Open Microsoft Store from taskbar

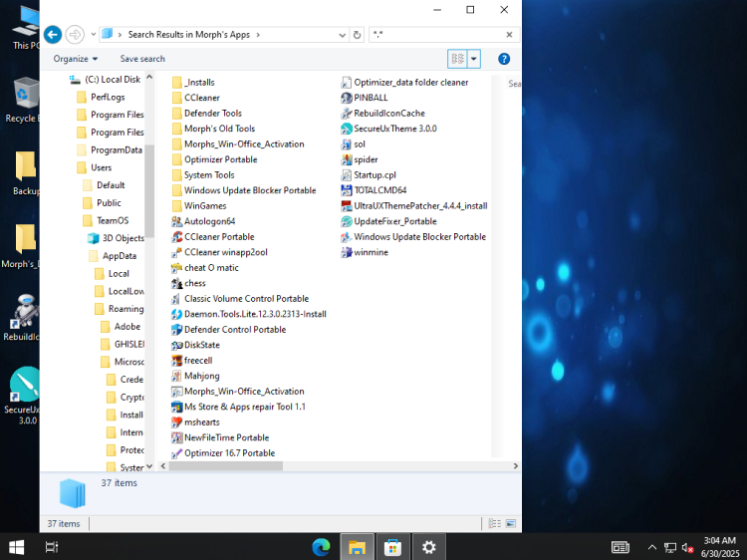[392, 547]
